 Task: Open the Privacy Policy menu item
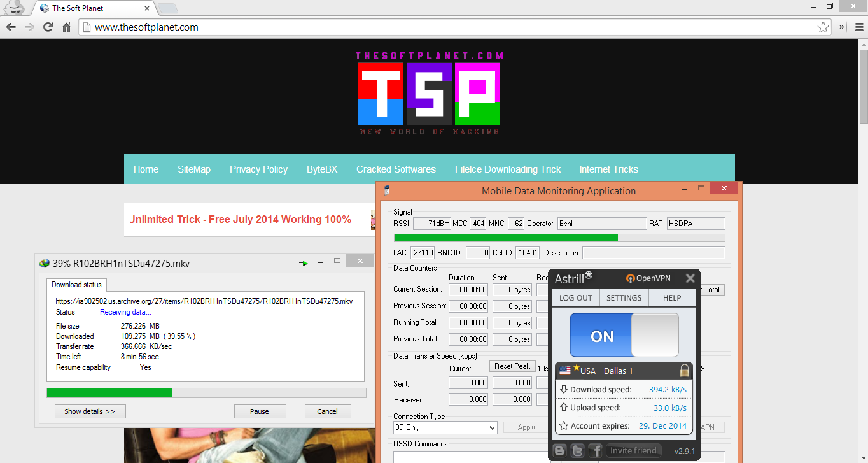click(x=258, y=169)
